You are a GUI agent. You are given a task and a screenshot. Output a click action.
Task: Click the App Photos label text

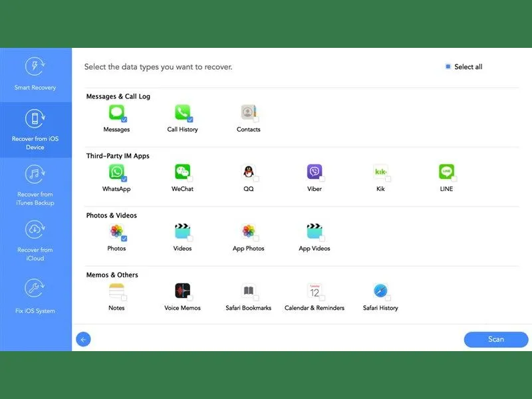[x=248, y=249]
